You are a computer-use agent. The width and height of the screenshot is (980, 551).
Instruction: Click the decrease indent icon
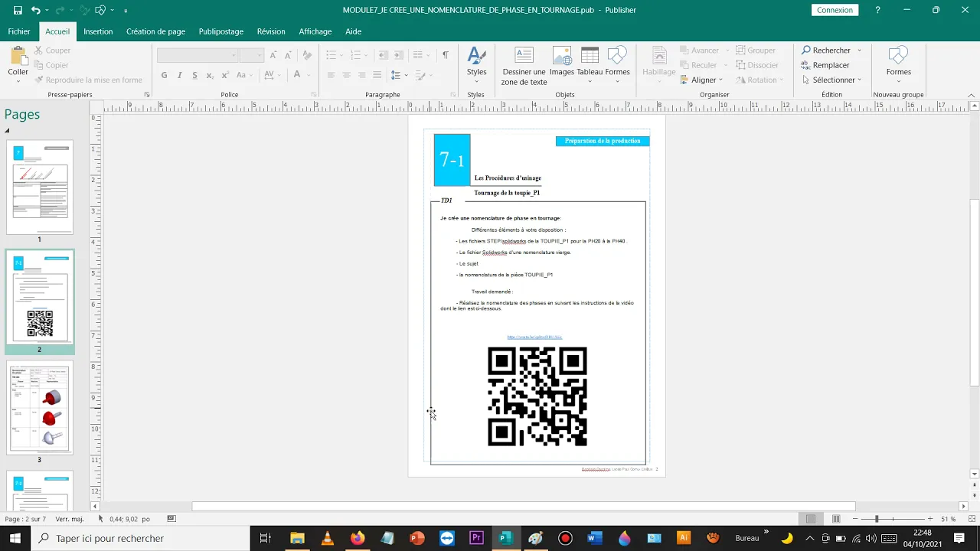[384, 55]
